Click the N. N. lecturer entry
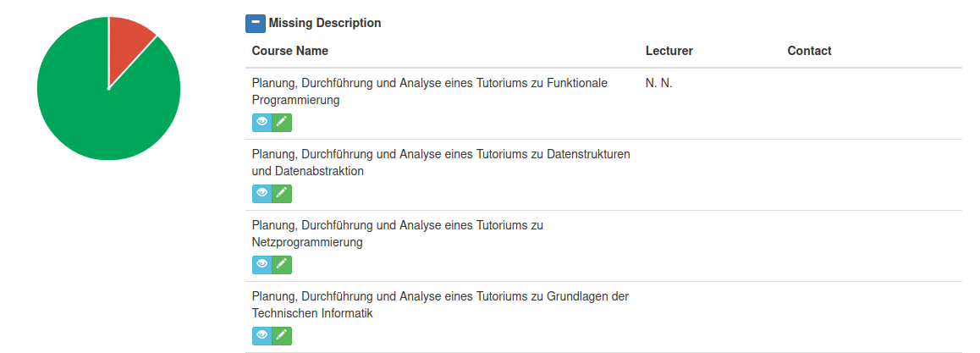Image resolution: width=980 pixels, height=353 pixels. pyautogui.click(x=658, y=83)
